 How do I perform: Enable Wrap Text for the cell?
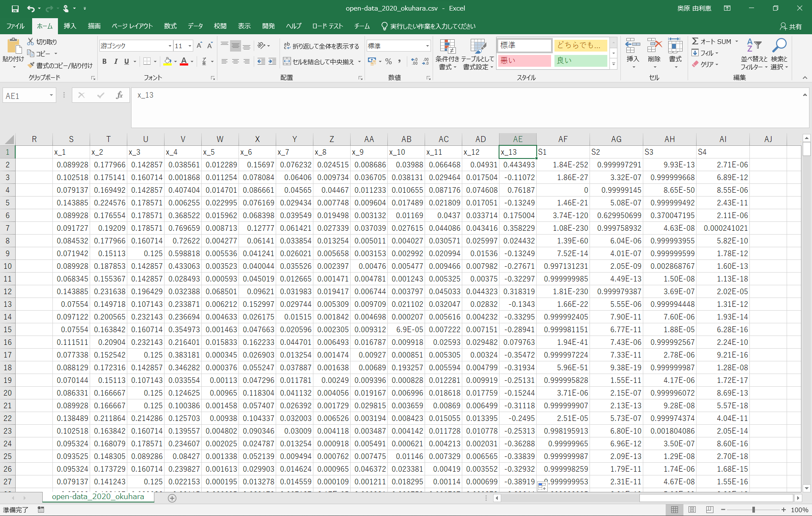coord(321,46)
